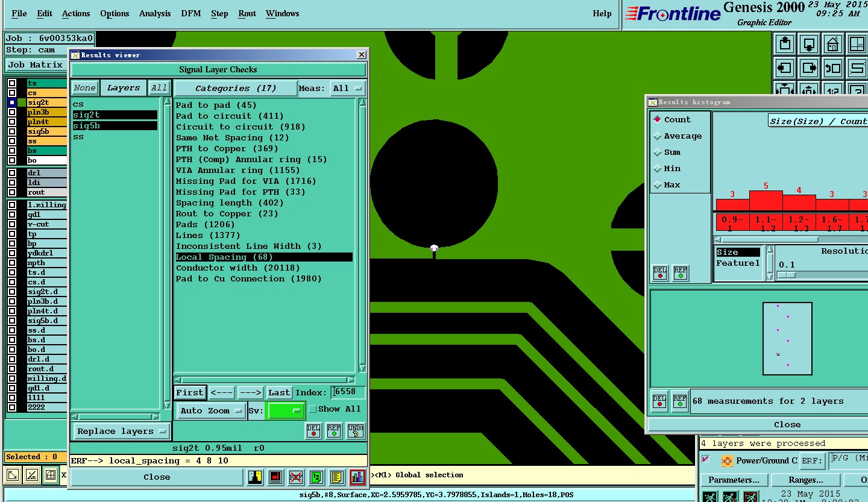Click the home view icon
Screen dimensions: 868x502
(833, 43)
